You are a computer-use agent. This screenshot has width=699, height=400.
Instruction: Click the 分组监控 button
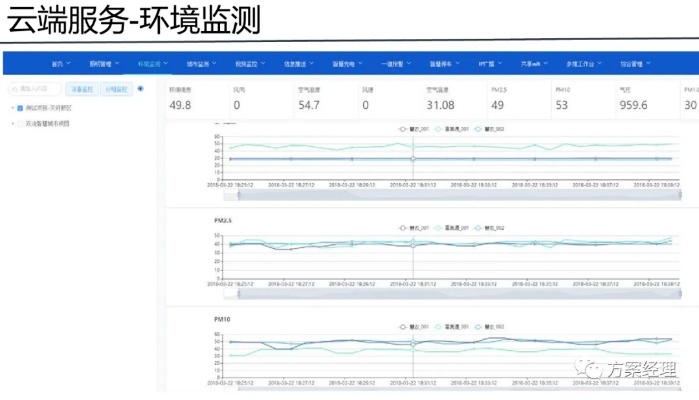pyautogui.click(x=115, y=89)
